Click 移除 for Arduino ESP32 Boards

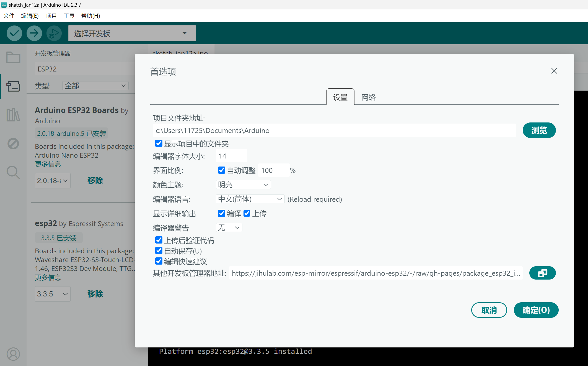[x=95, y=181]
